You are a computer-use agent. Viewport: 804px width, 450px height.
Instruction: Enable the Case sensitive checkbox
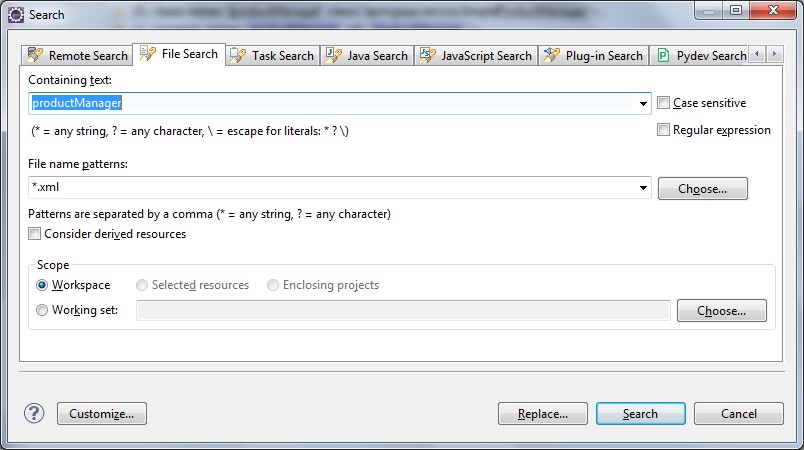[x=664, y=103]
